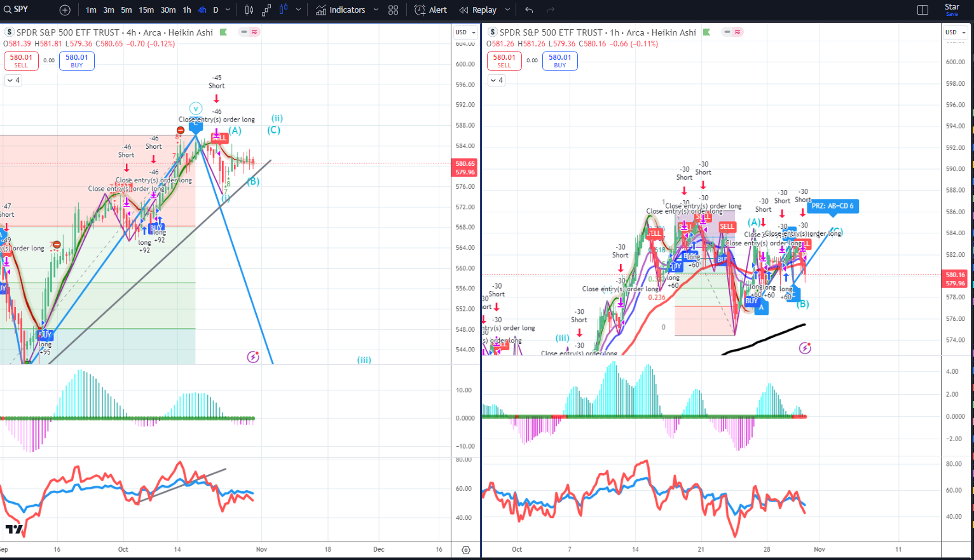This screenshot has height=560, width=974.
Task: Select the 3m timeframe
Action: click(109, 10)
